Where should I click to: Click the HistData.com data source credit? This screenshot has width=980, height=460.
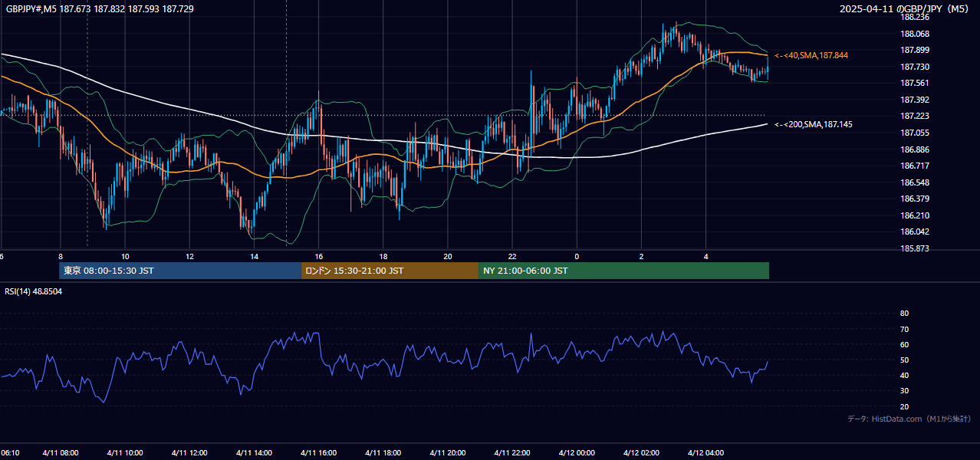coord(909,419)
